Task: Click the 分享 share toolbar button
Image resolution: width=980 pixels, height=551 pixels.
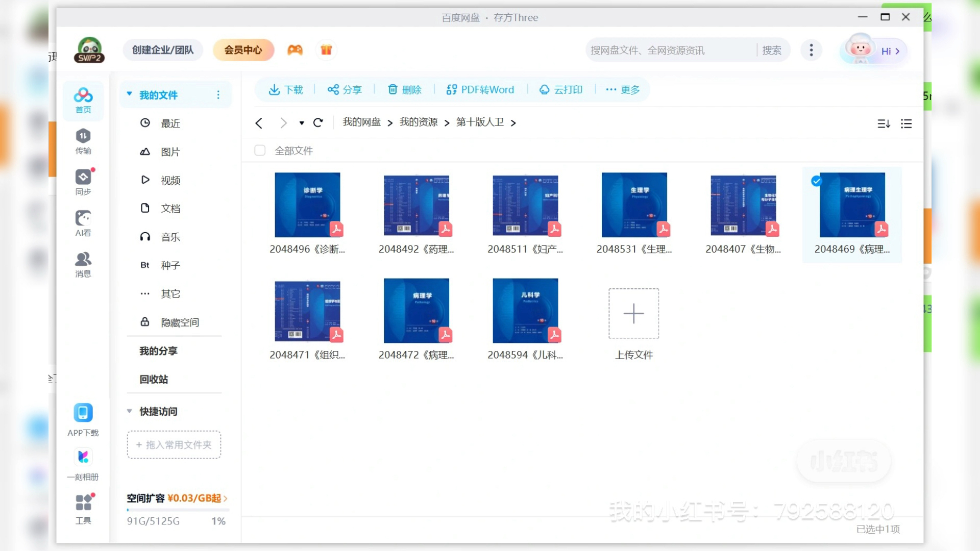Action: click(345, 90)
